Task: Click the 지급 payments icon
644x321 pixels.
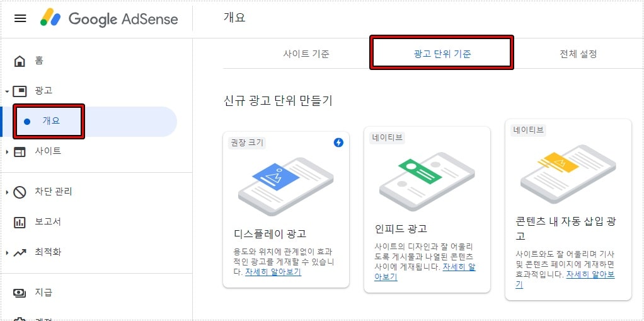Action: coord(20,293)
